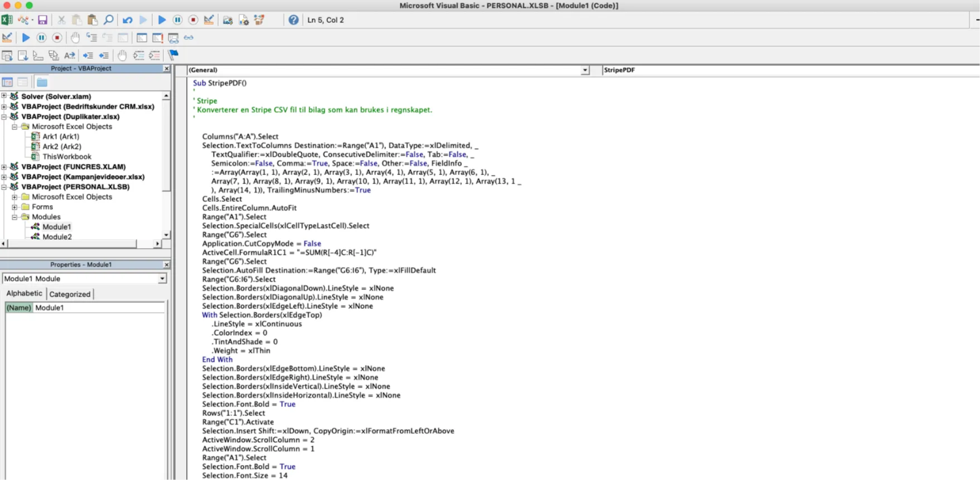Close the Properties - Module1 panel
Image resolution: width=980 pixels, height=480 pixels.
pyautogui.click(x=167, y=264)
